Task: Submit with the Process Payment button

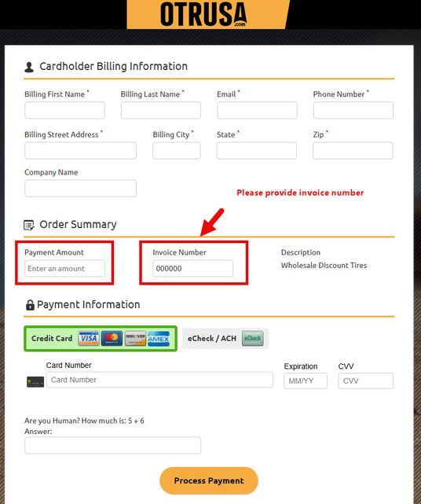Action: pyautogui.click(x=209, y=480)
